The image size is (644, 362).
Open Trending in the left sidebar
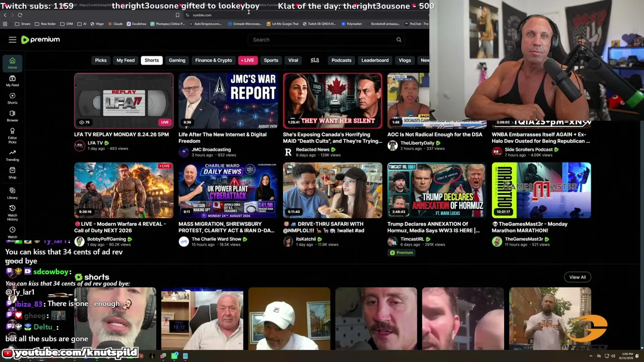pyautogui.click(x=12, y=156)
